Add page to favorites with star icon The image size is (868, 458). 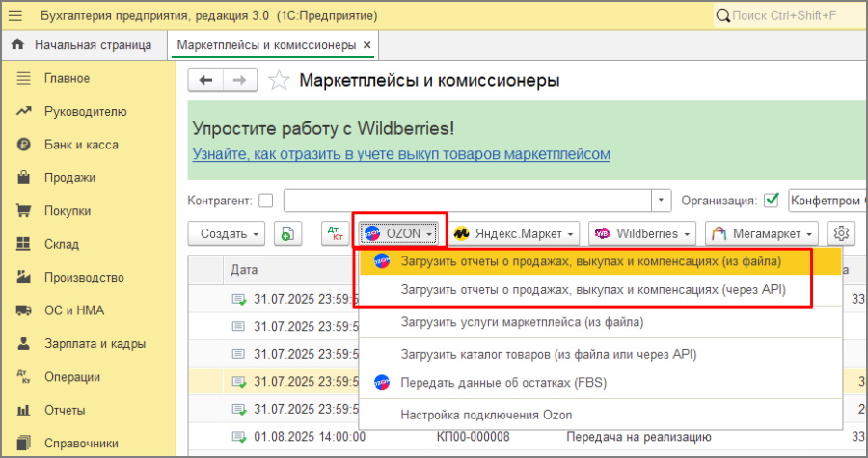279,80
